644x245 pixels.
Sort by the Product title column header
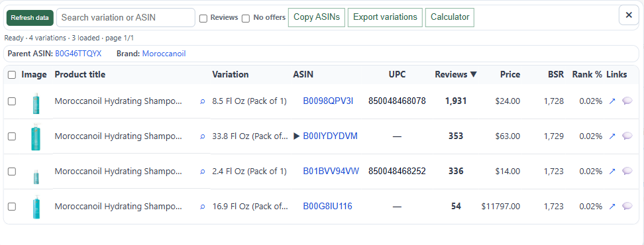(80, 75)
